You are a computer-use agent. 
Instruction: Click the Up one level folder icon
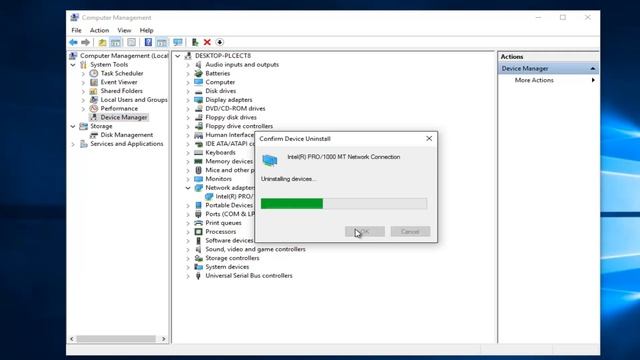coord(102,42)
